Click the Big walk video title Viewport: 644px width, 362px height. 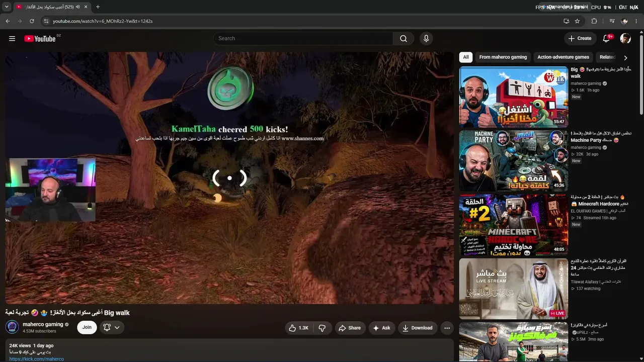(x=67, y=313)
